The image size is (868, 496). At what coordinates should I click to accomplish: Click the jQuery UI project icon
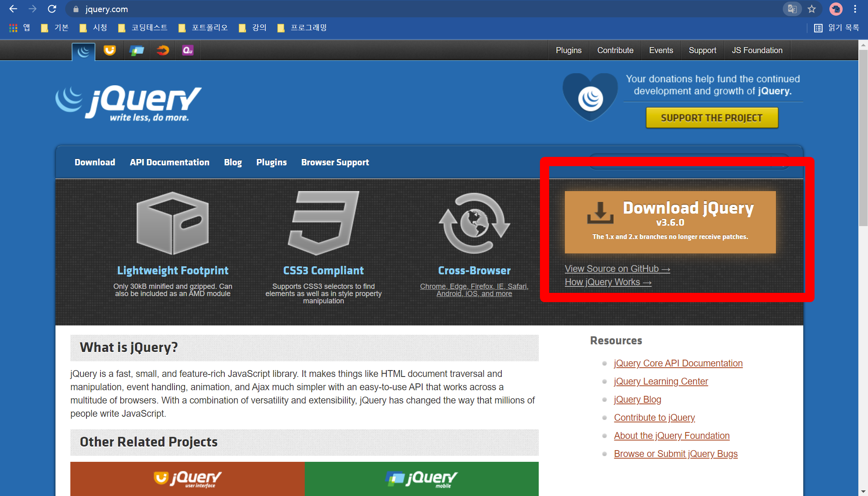(x=109, y=50)
